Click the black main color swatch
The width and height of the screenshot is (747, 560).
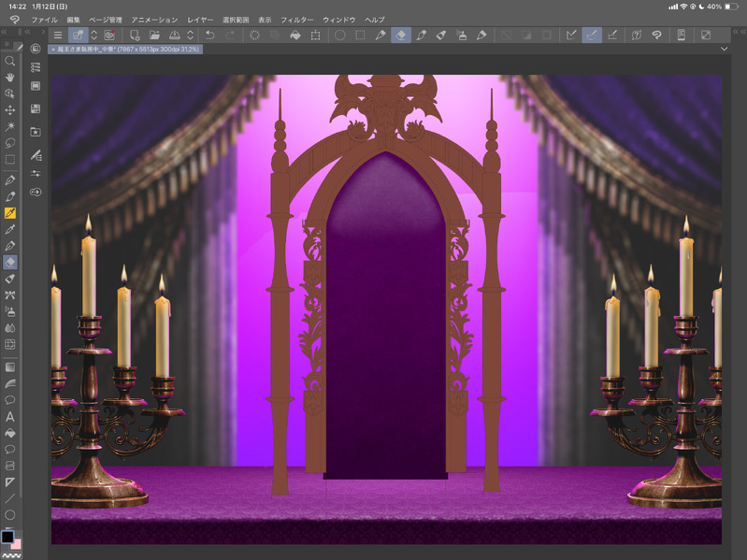(7, 538)
